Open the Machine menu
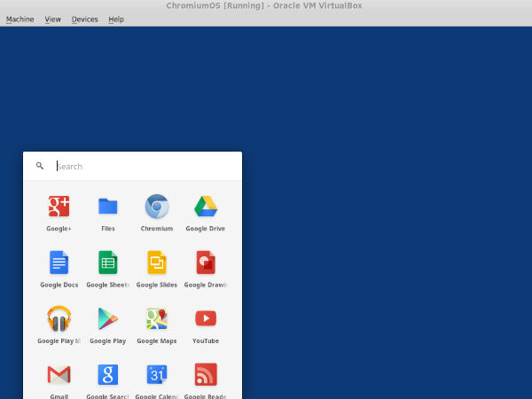This screenshot has width=532, height=399. (x=20, y=19)
